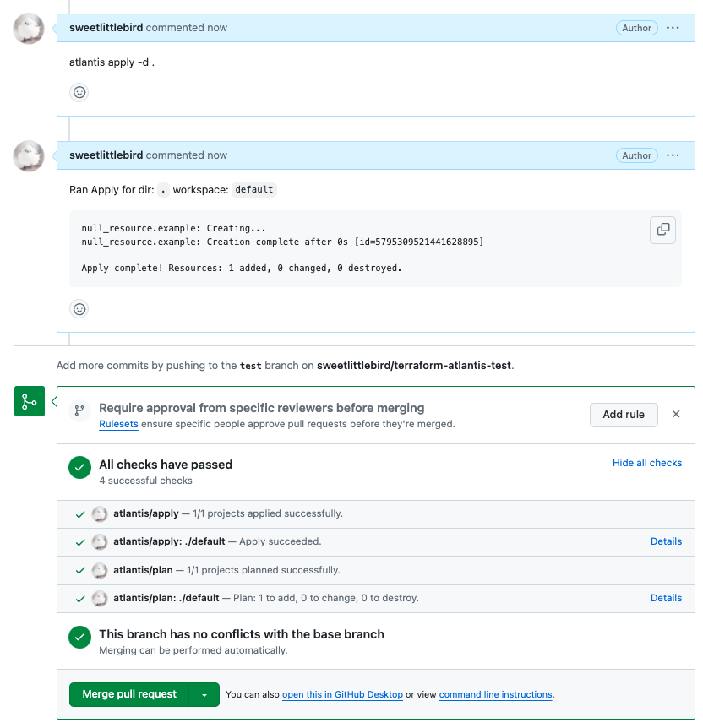
Task: Click 'commented now' timestamp on second comment
Action: pos(187,155)
